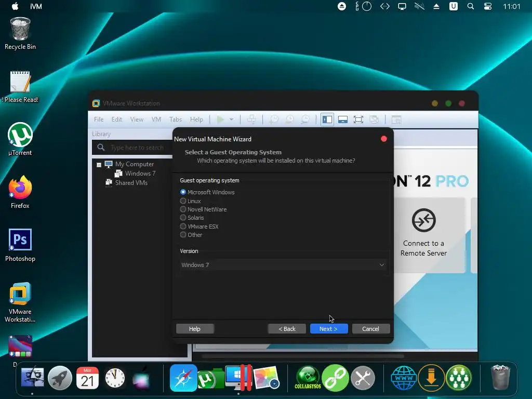
Task: Click the Take Snapshot toolbar icon
Action: click(x=274, y=119)
